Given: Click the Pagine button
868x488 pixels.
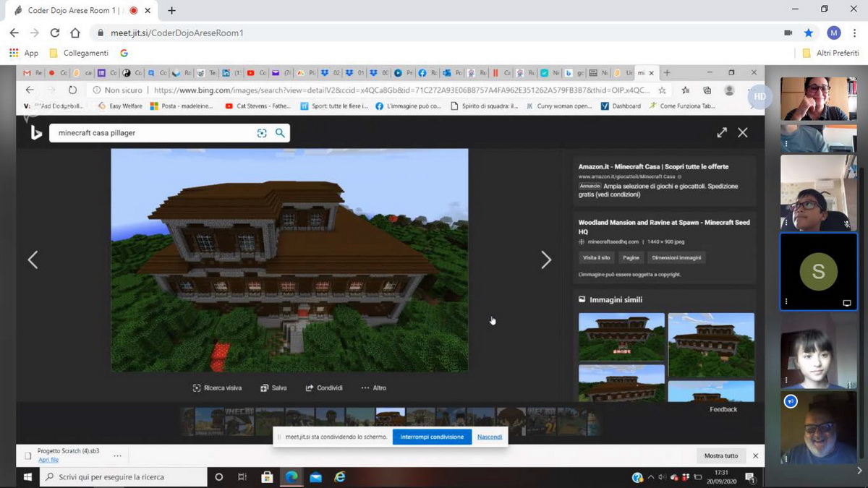Looking at the screenshot, I should (631, 258).
